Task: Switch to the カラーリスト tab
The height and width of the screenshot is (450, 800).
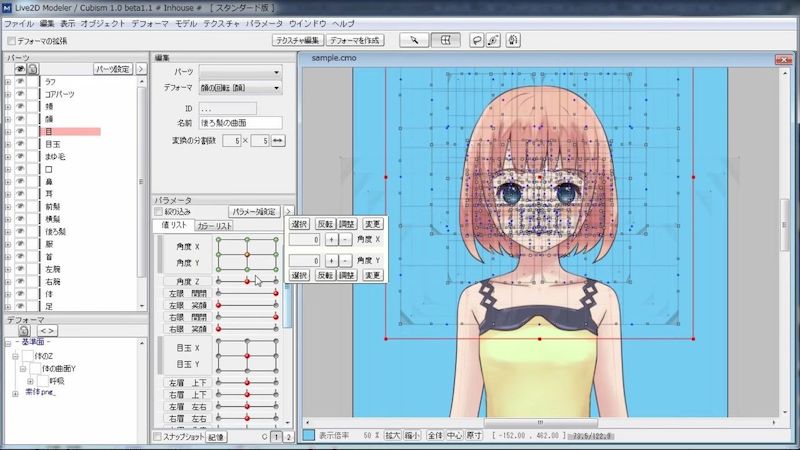Action: pyautogui.click(x=214, y=226)
